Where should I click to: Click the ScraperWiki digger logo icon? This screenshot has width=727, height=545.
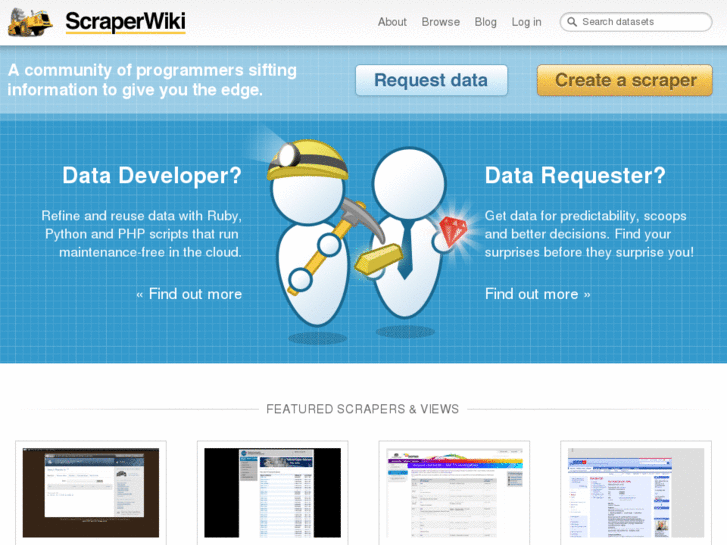(30, 22)
